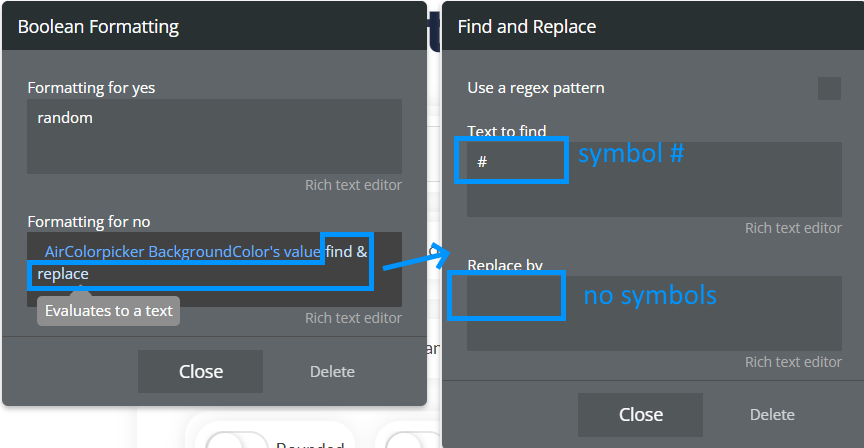
Task: Click the Boolean Formatting title bar
Action: (x=214, y=26)
